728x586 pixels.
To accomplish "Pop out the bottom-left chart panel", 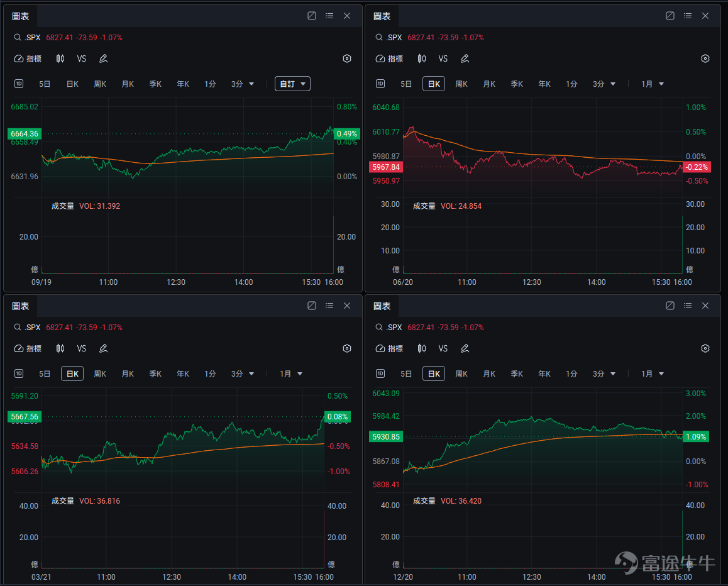I will coord(312,306).
